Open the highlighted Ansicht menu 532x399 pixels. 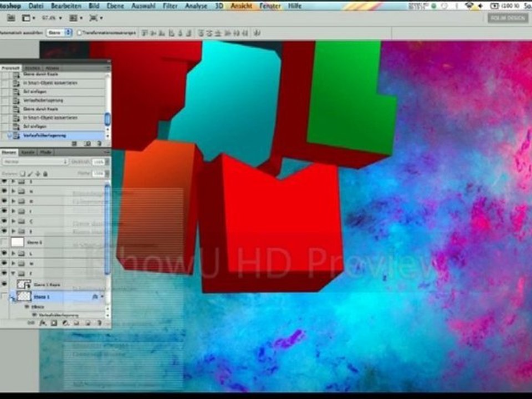point(242,6)
